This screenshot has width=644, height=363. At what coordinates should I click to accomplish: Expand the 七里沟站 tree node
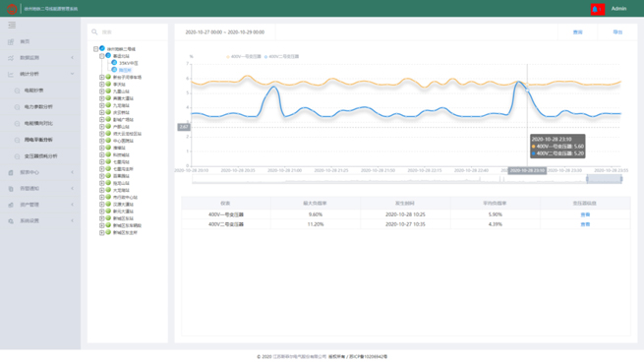click(102, 162)
